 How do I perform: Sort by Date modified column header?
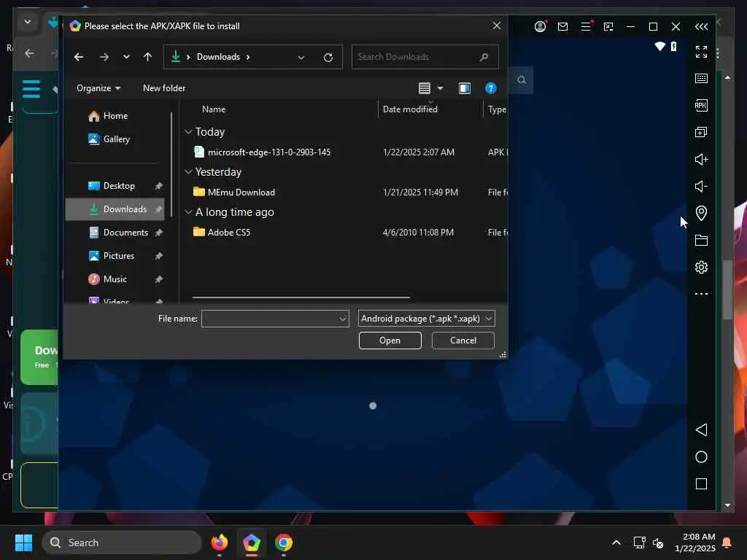410,109
